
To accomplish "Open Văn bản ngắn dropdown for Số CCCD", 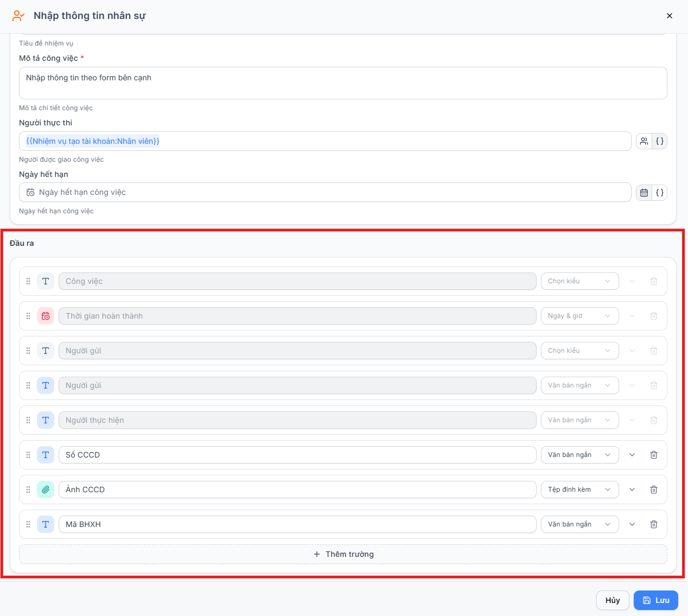I will (x=579, y=455).
